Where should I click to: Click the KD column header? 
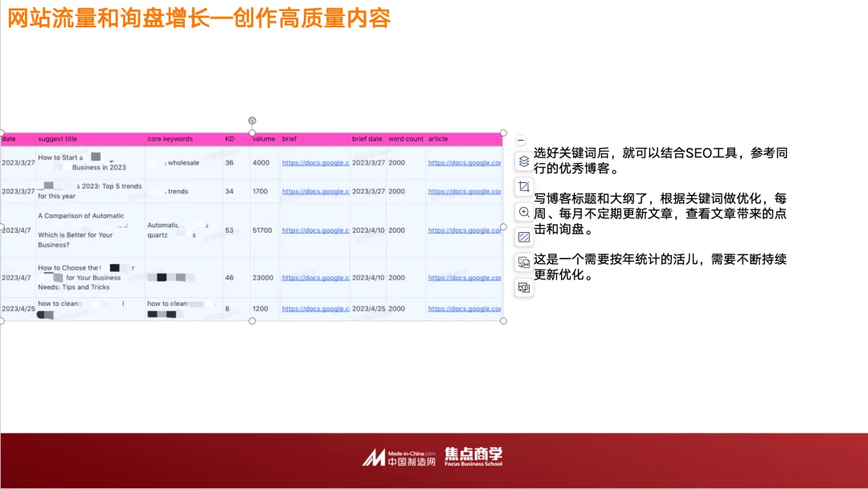pos(227,138)
